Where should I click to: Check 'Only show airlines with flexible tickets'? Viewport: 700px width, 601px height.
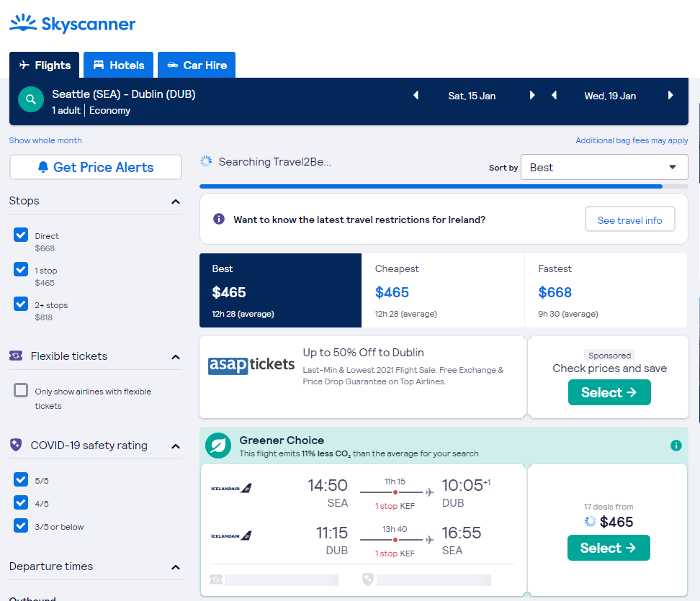click(20, 390)
